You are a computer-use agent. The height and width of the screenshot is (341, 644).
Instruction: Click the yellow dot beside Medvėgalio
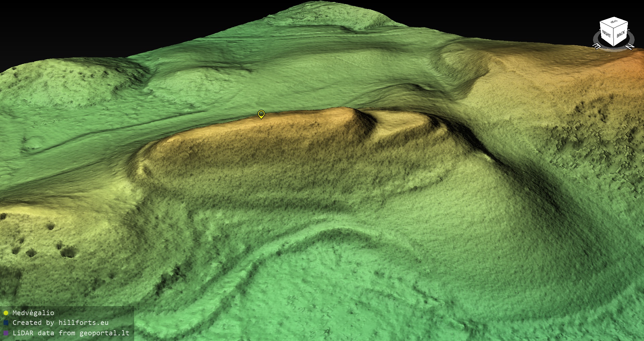pos(6,313)
